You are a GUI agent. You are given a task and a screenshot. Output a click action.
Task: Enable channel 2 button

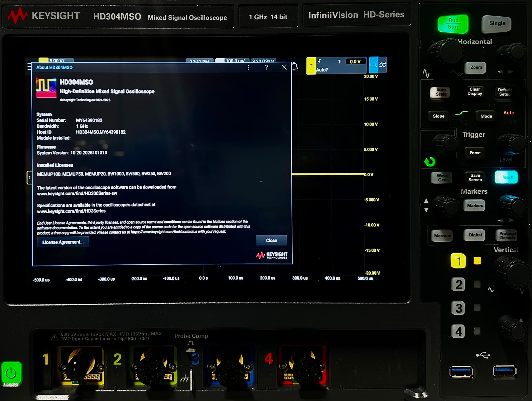pyautogui.click(x=458, y=284)
